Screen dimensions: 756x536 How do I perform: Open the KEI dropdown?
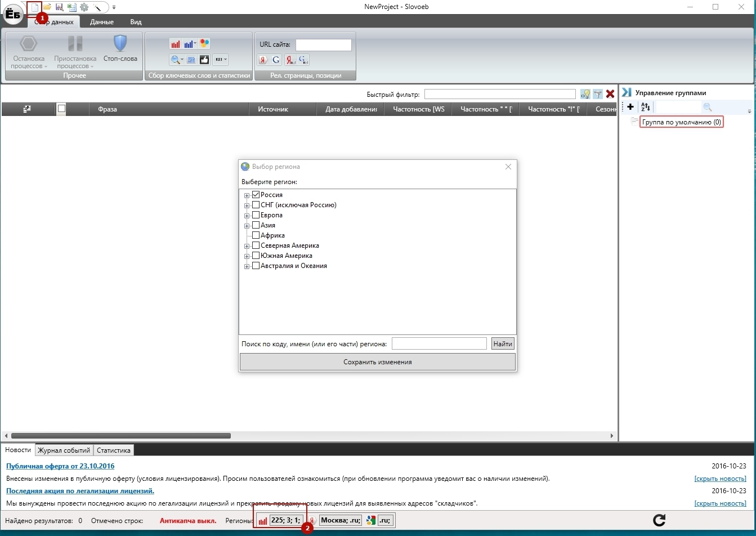pos(220,60)
